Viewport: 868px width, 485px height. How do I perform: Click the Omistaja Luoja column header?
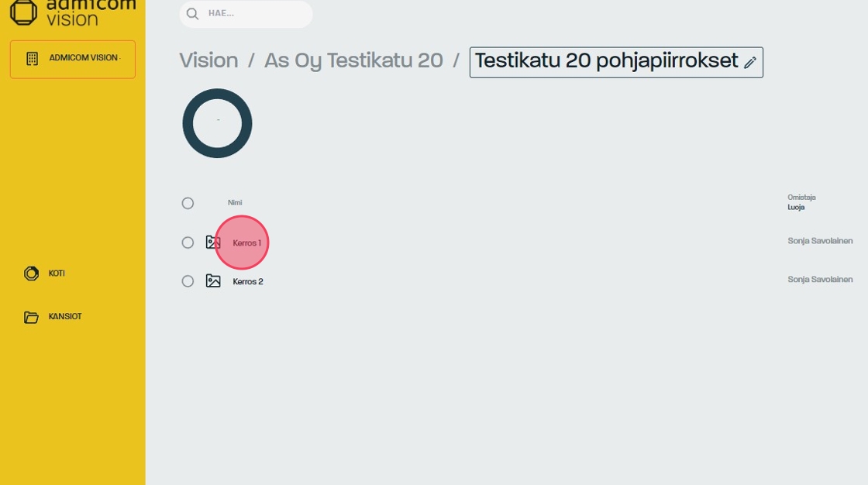[x=801, y=202]
